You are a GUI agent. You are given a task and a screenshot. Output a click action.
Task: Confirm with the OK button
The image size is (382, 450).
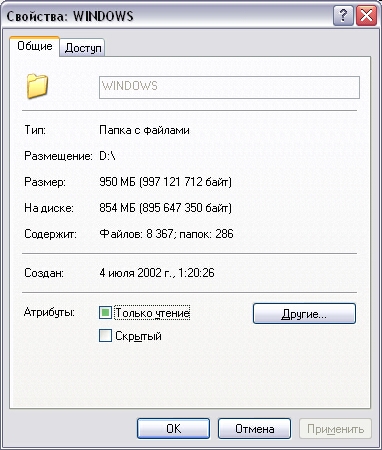(x=173, y=429)
